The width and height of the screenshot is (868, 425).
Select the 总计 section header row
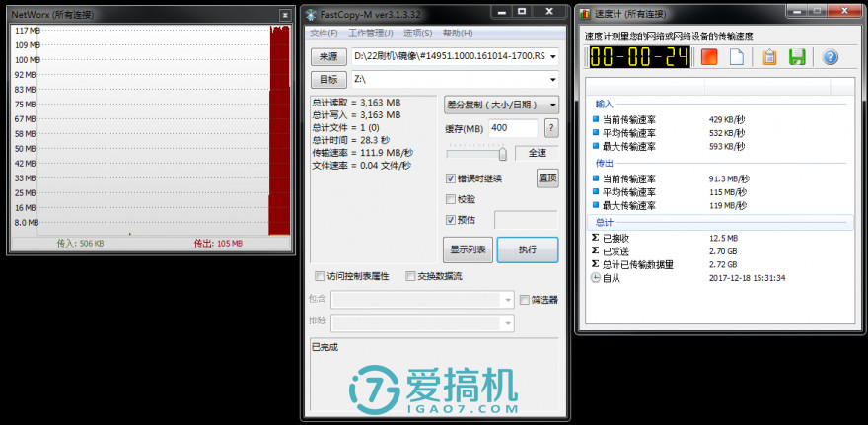point(720,223)
